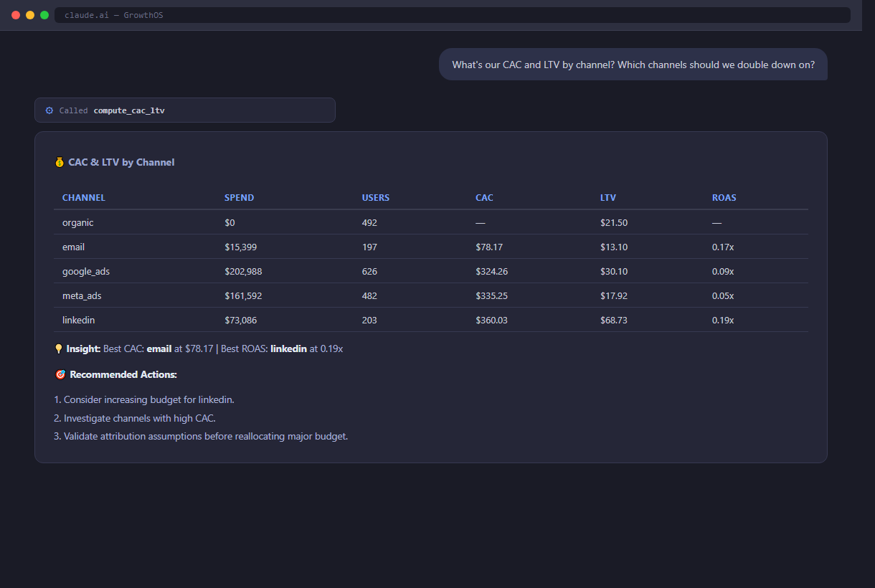Screen dimensions: 875x588
Task: Click the $13.10 LTV value
Action: [614, 247]
